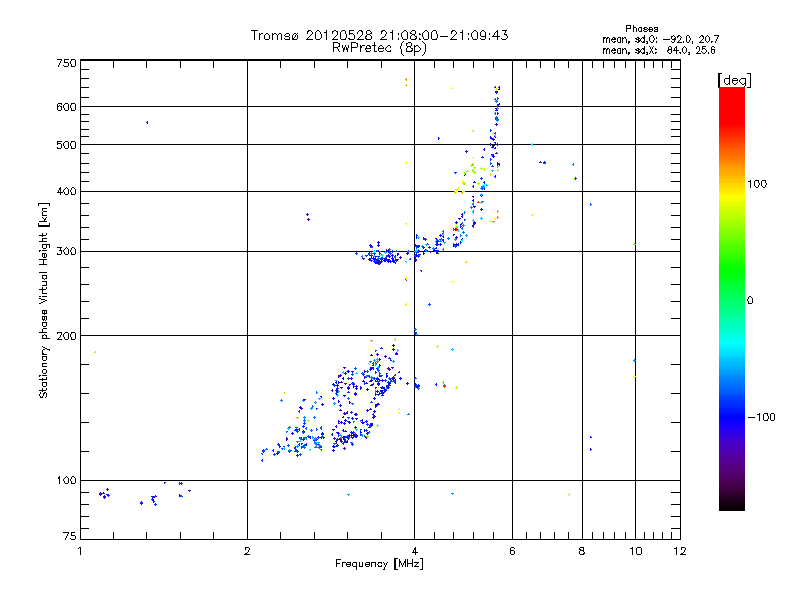Click the x-axis label 'Frequency [MHz]'
This screenshot has height=600, width=800.
pyautogui.click(x=379, y=564)
